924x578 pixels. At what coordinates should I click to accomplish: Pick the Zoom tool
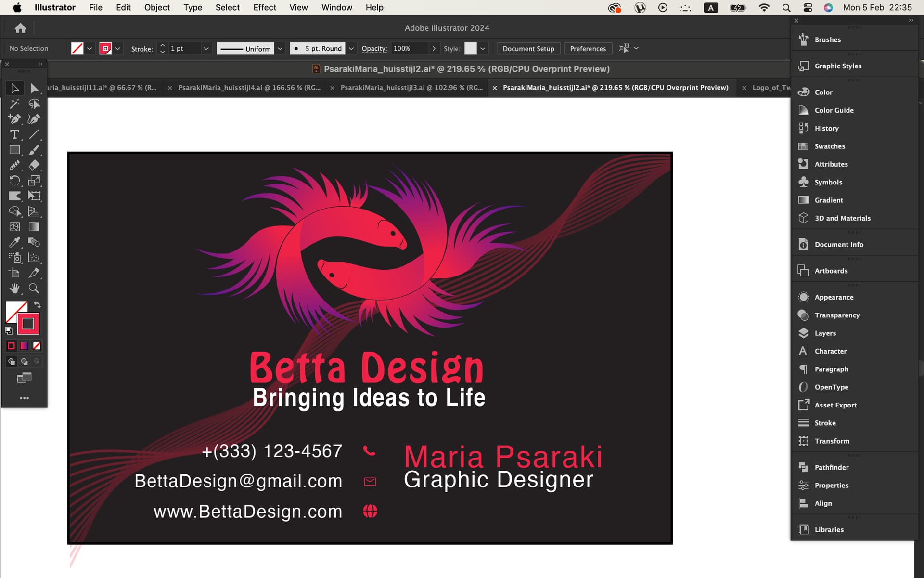click(34, 289)
